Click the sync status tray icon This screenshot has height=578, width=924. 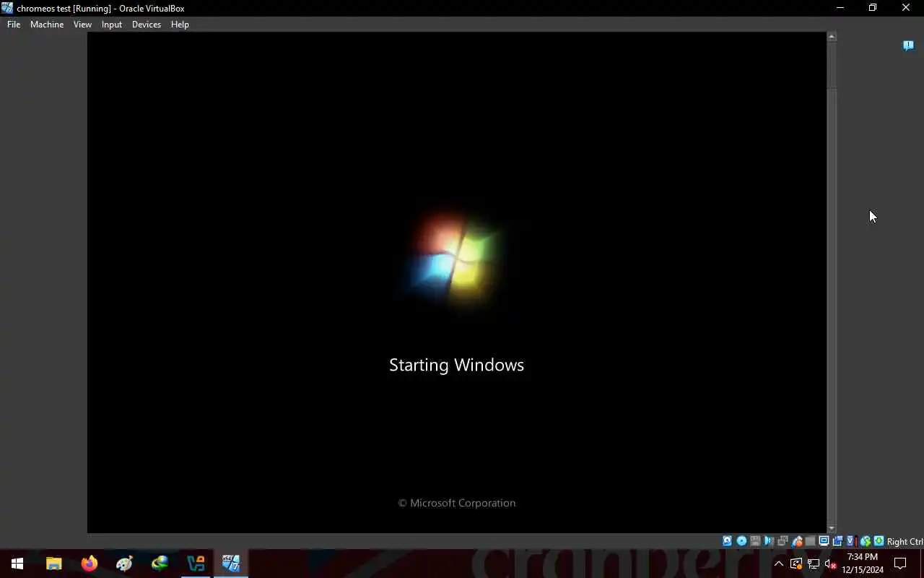point(796,564)
